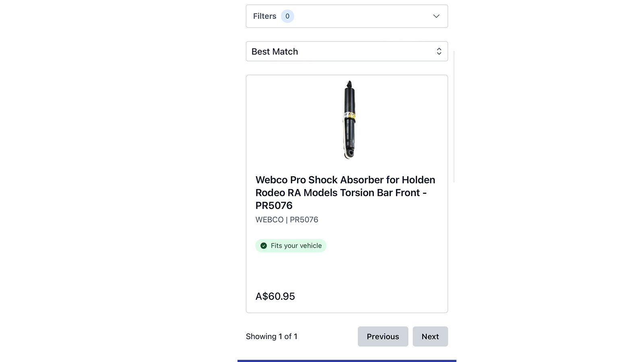This screenshot has width=644, height=362.
Task: Open the Webco Pro Shock Absorber title link
Action: pyautogui.click(x=345, y=193)
